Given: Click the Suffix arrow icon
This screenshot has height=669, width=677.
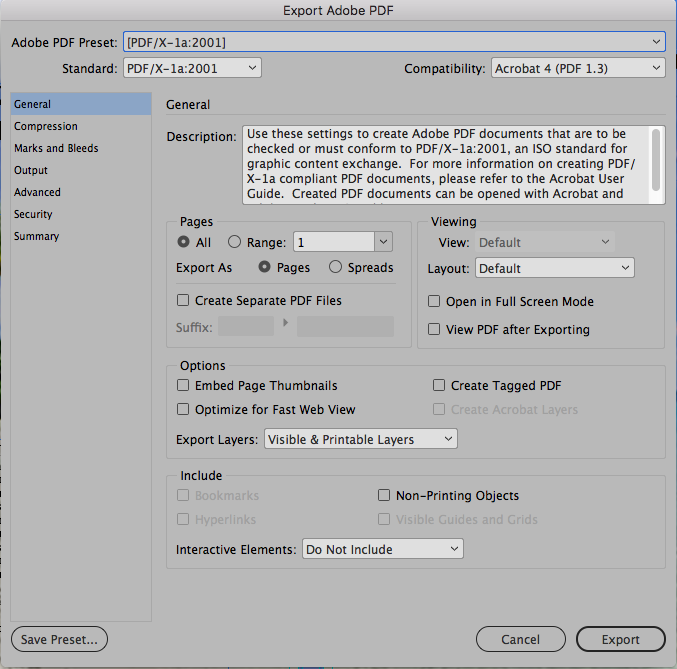Looking at the screenshot, I should [x=285, y=323].
